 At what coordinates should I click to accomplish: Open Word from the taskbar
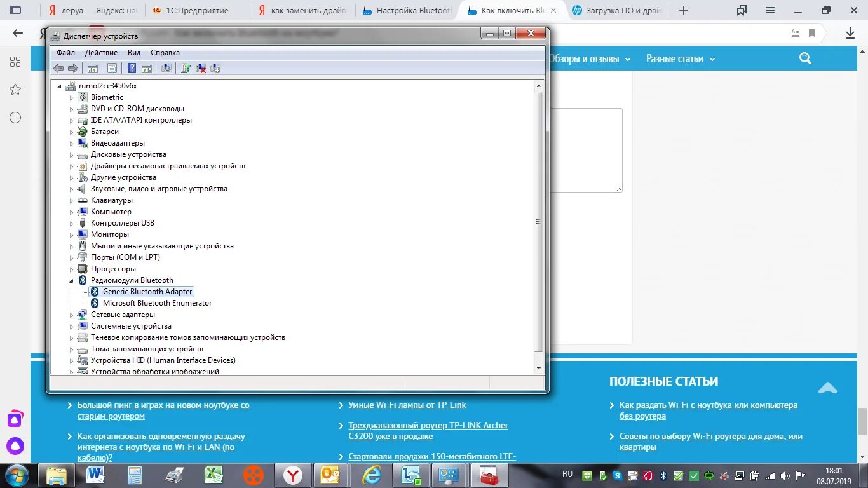(x=95, y=475)
